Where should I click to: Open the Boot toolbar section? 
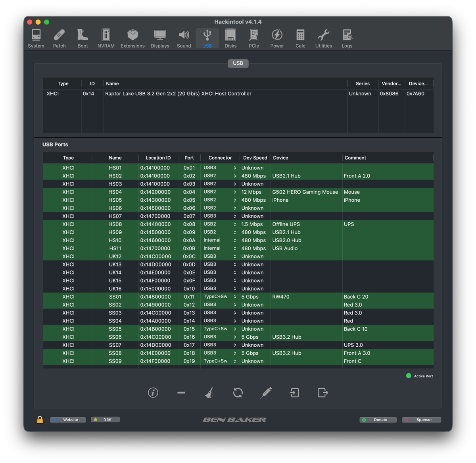tap(83, 39)
